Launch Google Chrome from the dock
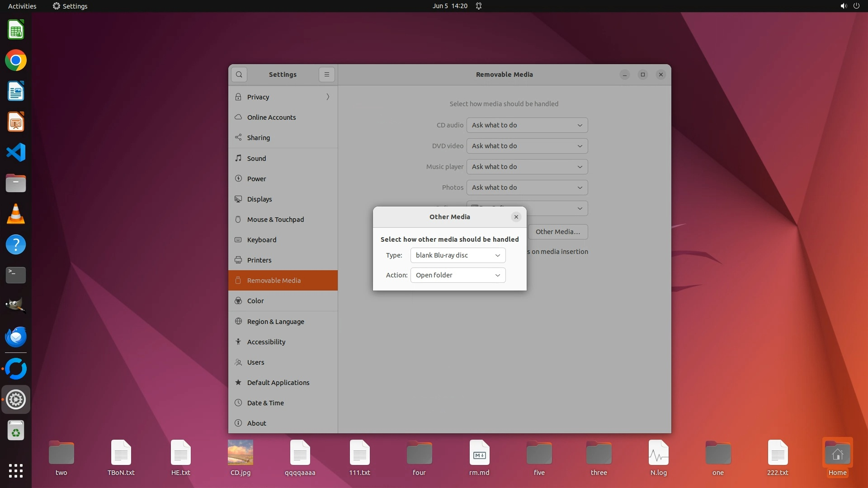868x488 pixels. pyautogui.click(x=16, y=61)
